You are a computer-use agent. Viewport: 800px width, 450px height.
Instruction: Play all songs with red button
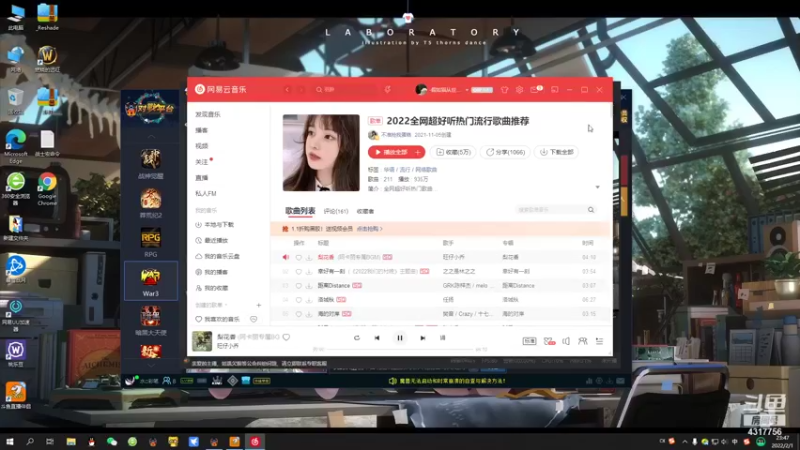(390, 152)
